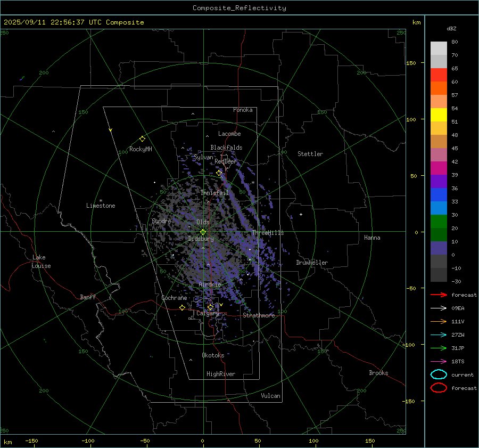Click the current legend label text
The image size is (479, 448).
click(x=463, y=374)
